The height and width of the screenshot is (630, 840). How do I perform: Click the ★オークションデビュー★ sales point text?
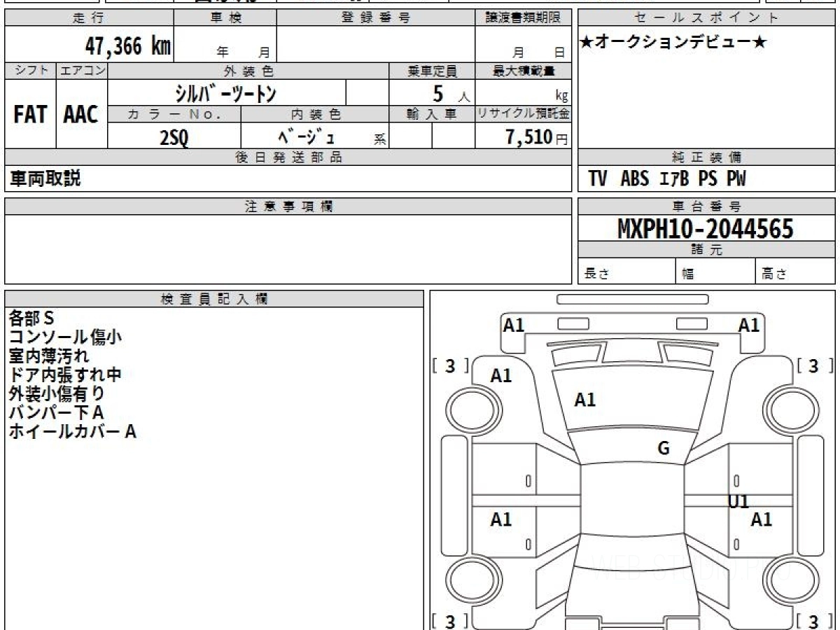(674, 43)
